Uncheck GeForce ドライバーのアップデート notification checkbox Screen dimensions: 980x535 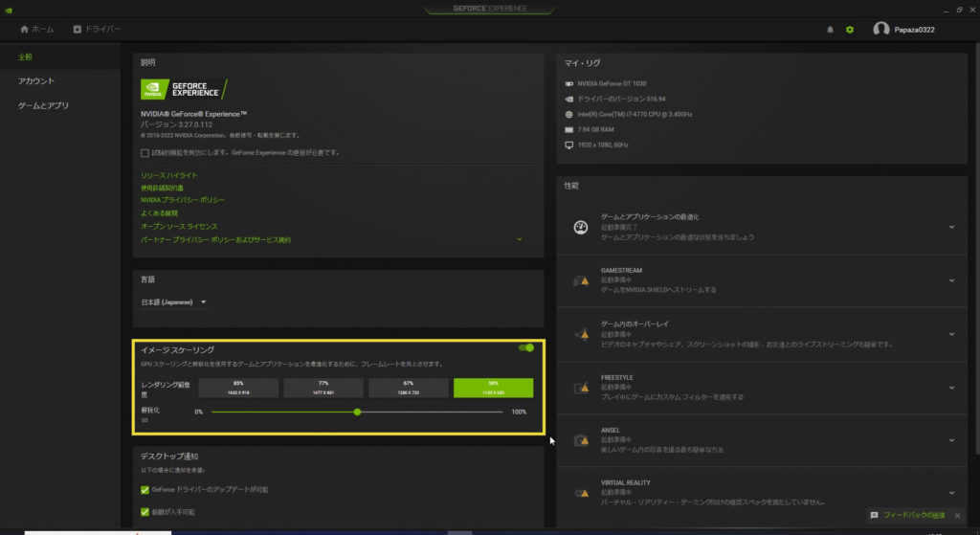click(145, 489)
